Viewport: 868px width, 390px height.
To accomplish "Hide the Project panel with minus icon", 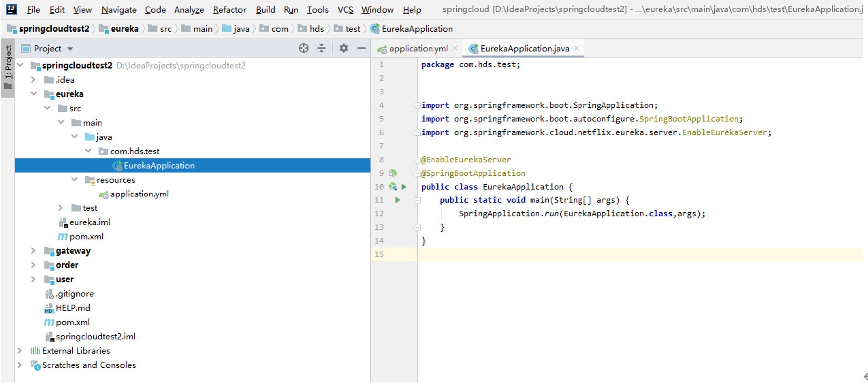I will point(361,48).
